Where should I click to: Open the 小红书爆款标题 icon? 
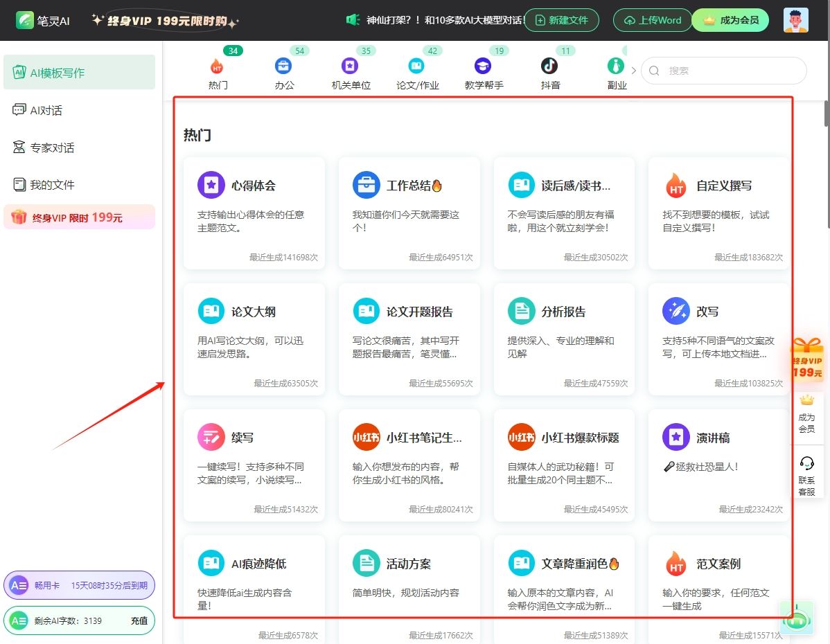click(x=522, y=436)
